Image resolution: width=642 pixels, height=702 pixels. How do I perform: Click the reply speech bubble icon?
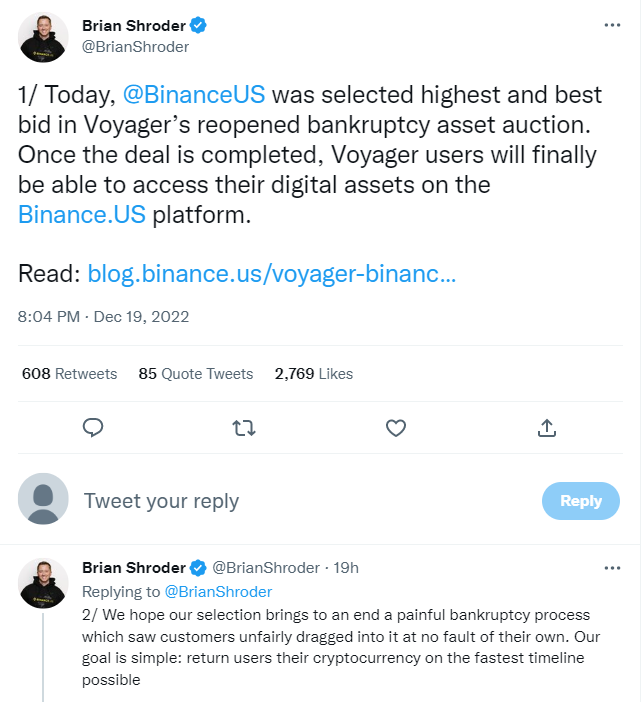(x=93, y=428)
